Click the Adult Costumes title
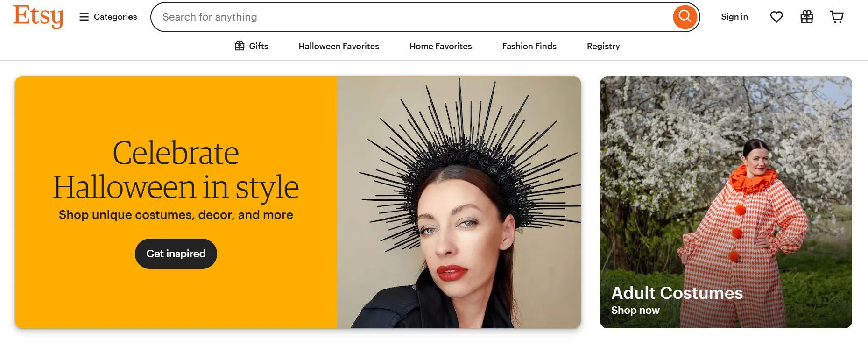Image resolution: width=868 pixels, height=353 pixels. point(677,293)
